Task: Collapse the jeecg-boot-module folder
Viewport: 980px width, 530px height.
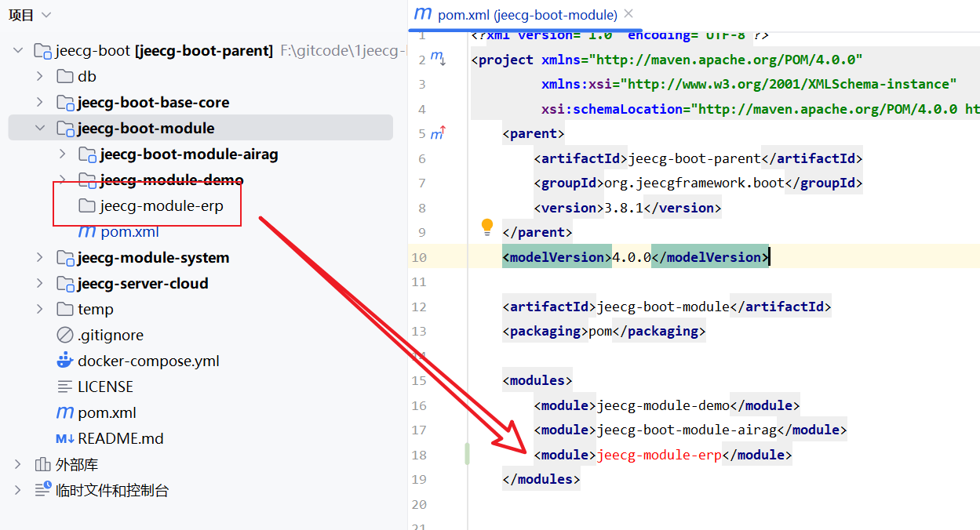Action: point(39,129)
